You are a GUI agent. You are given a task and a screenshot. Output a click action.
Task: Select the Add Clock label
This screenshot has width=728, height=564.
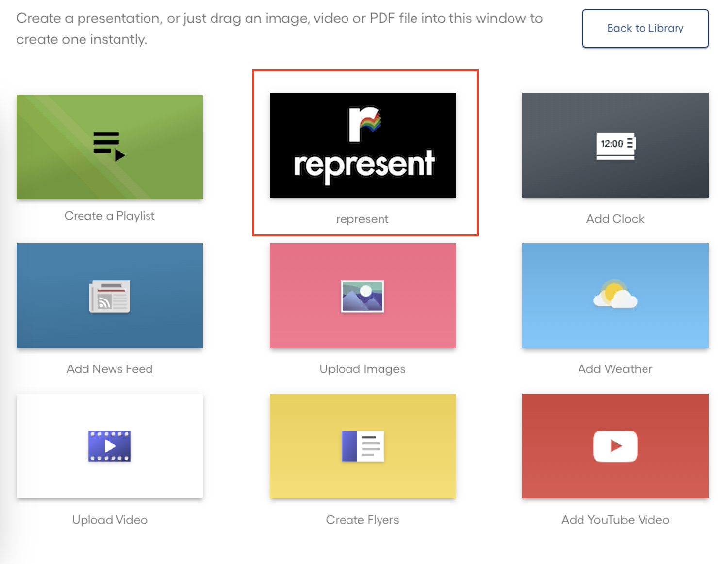[x=615, y=219]
